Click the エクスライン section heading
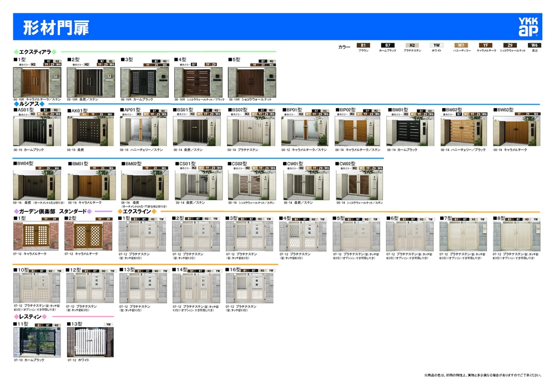 137,211
